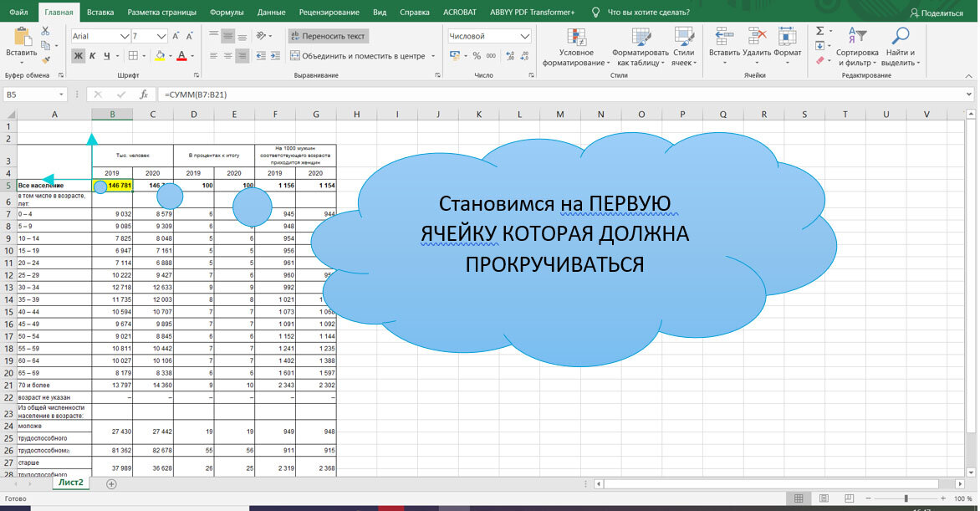The height and width of the screenshot is (511, 980).
Task: Switch to Page Layout view
Action: click(x=824, y=498)
